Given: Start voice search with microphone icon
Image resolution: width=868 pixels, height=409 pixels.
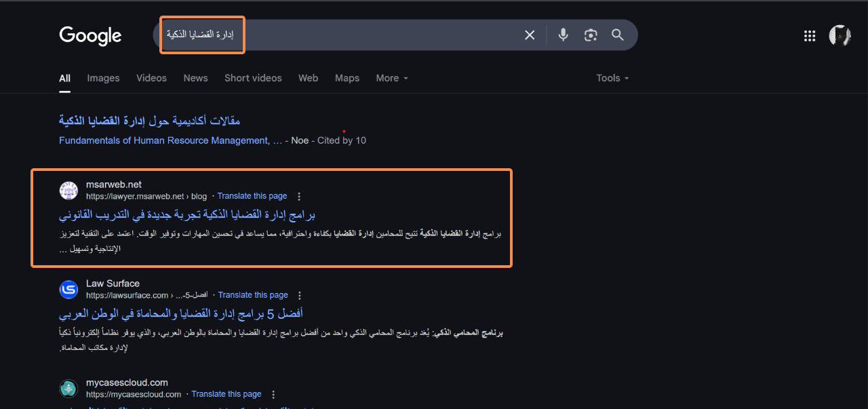Looking at the screenshot, I should coord(563,35).
